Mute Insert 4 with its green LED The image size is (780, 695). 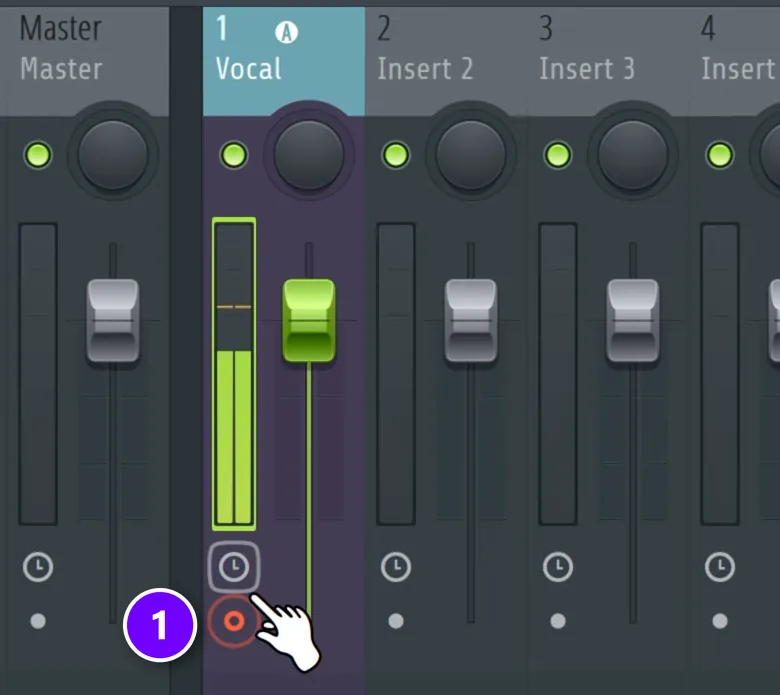coord(720,155)
